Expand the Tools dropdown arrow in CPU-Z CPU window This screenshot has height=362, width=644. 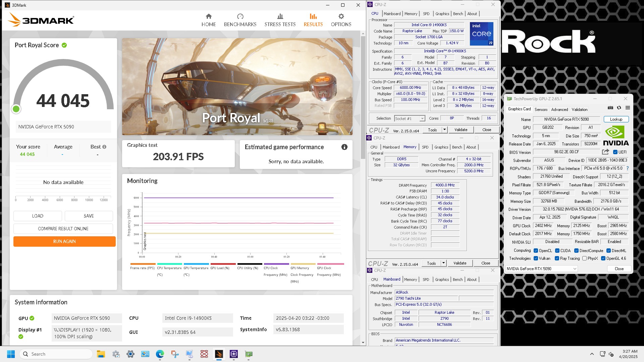444,130
